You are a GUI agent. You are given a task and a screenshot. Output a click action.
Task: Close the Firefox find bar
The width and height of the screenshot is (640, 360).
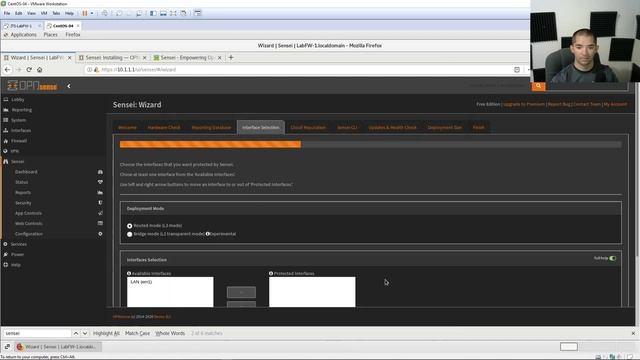633,333
